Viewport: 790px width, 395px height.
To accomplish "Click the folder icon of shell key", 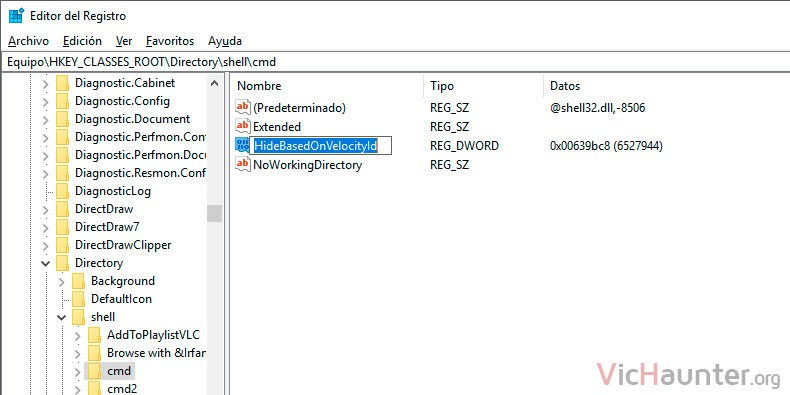I will pos(79,317).
